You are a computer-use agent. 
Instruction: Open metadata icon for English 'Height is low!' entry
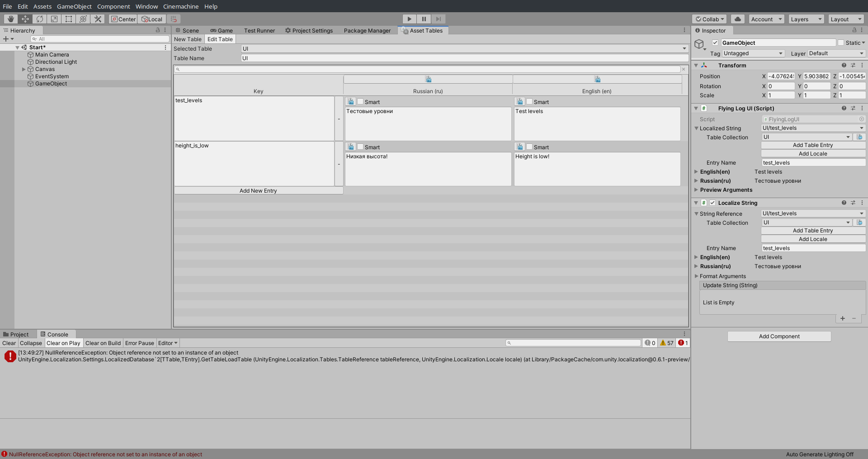520,147
